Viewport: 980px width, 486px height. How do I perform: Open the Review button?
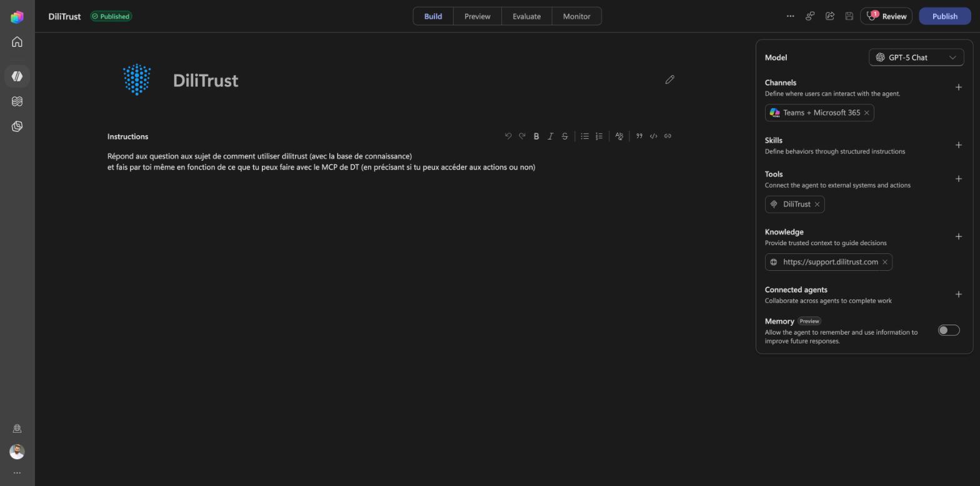pyautogui.click(x=886, y=16)
